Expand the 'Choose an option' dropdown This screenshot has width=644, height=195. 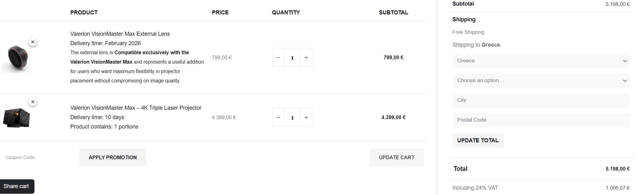click(541, 81)
